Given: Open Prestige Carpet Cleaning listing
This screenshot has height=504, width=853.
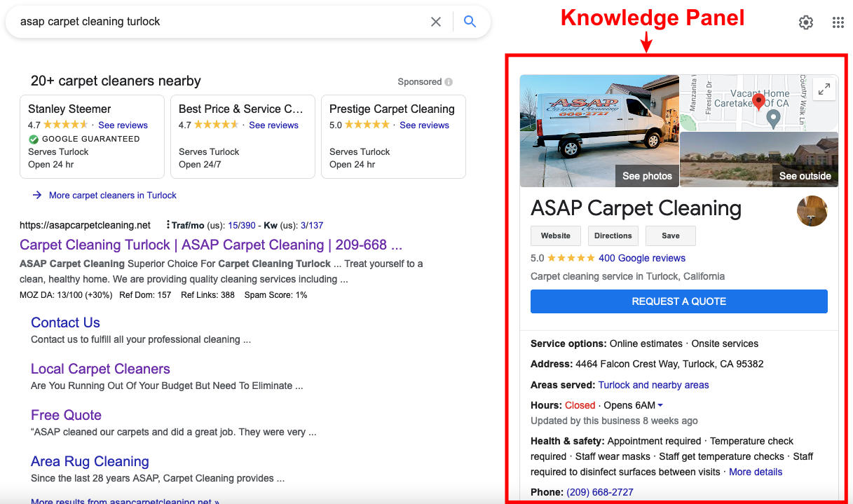Looking at the screenshot, I should (x=392, y=109).
